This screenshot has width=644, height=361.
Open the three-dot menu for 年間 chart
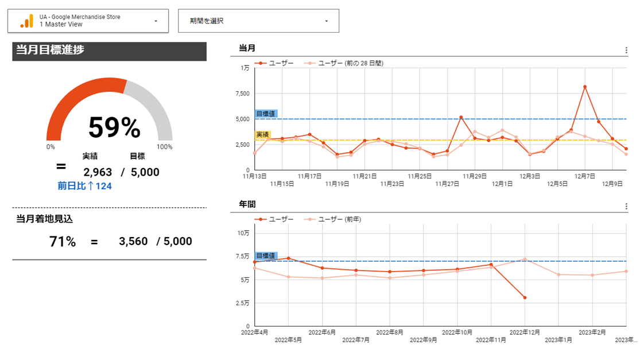[x=626, y=207]
